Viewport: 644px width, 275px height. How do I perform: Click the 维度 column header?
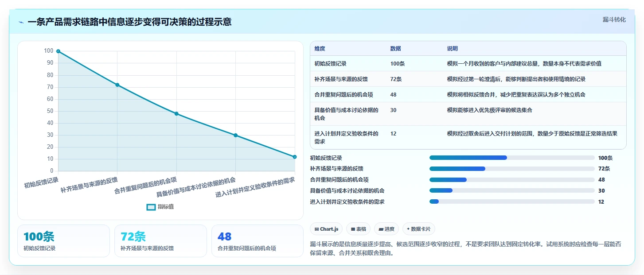point(320,49)
